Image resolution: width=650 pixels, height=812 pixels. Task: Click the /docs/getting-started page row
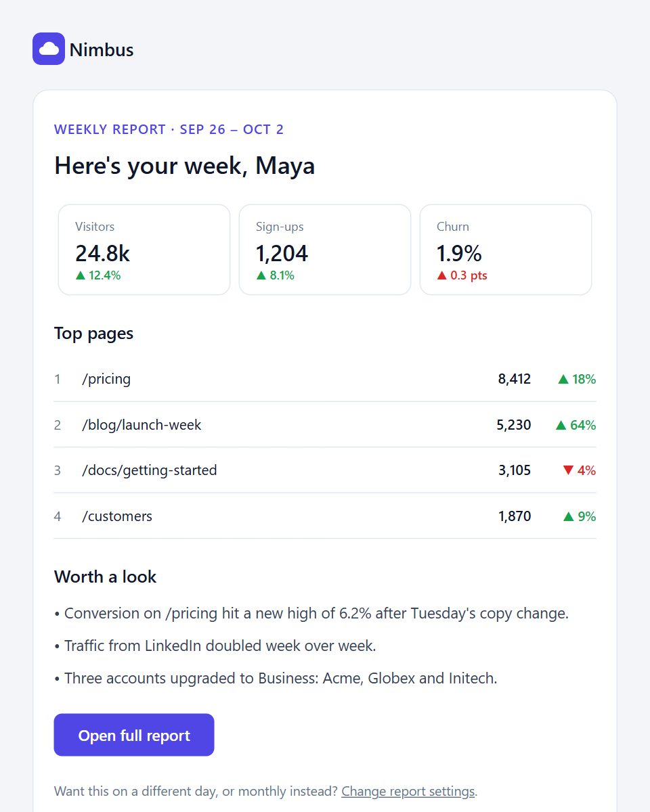[325, 470]
